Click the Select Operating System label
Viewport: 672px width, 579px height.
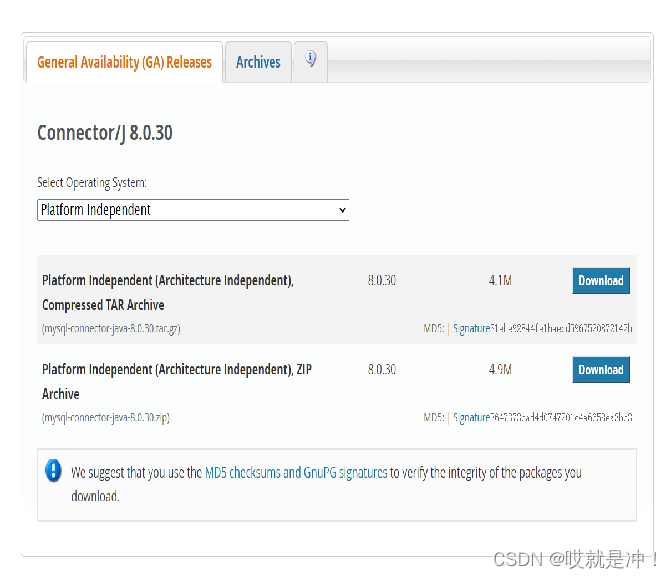92,183
